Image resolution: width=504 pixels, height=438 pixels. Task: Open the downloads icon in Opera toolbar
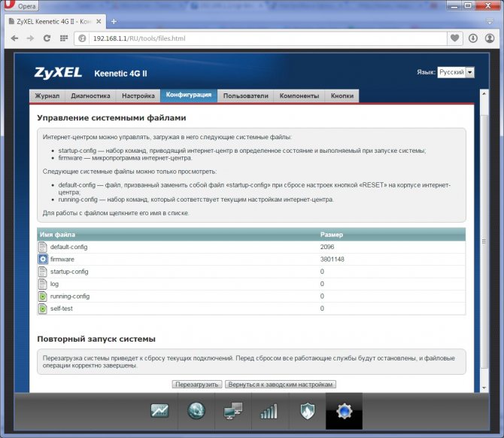click(473, 38)
